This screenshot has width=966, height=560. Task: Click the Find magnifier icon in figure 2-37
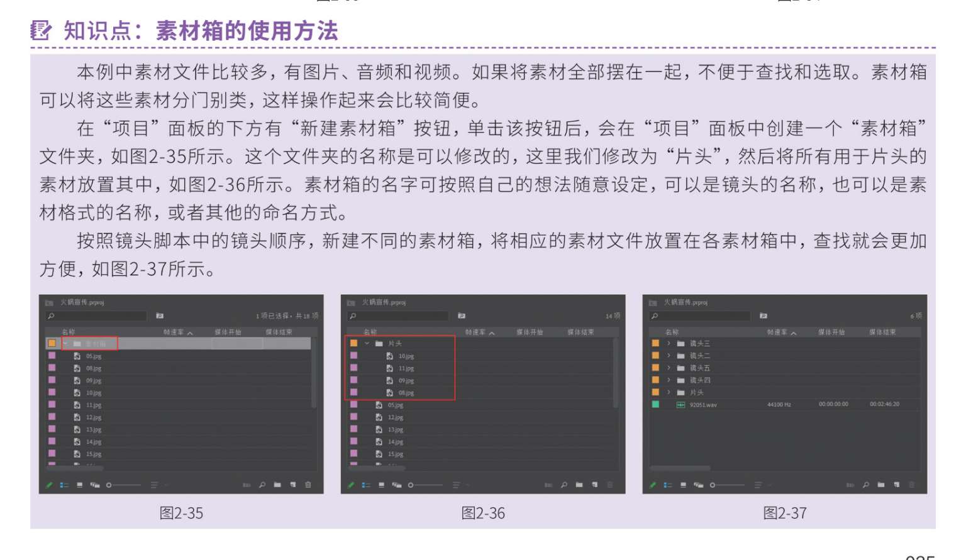pyautogui.click(x=865, y=485)
